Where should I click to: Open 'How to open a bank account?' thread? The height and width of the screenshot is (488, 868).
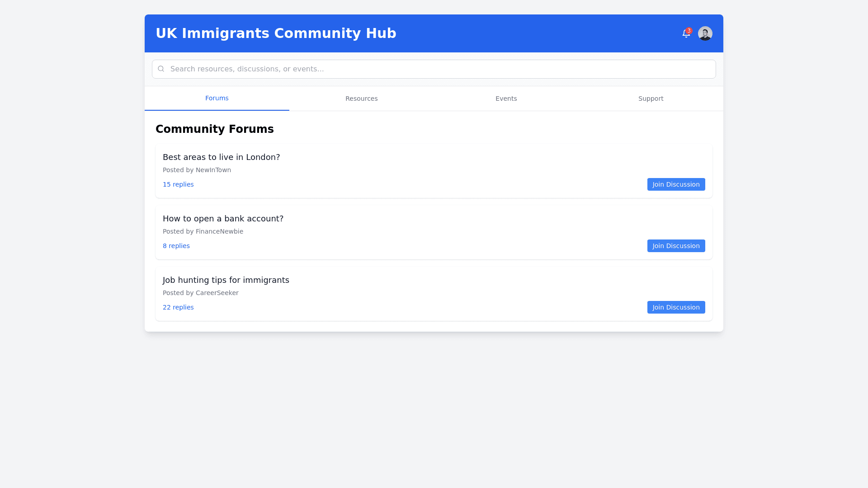(223, 219)
